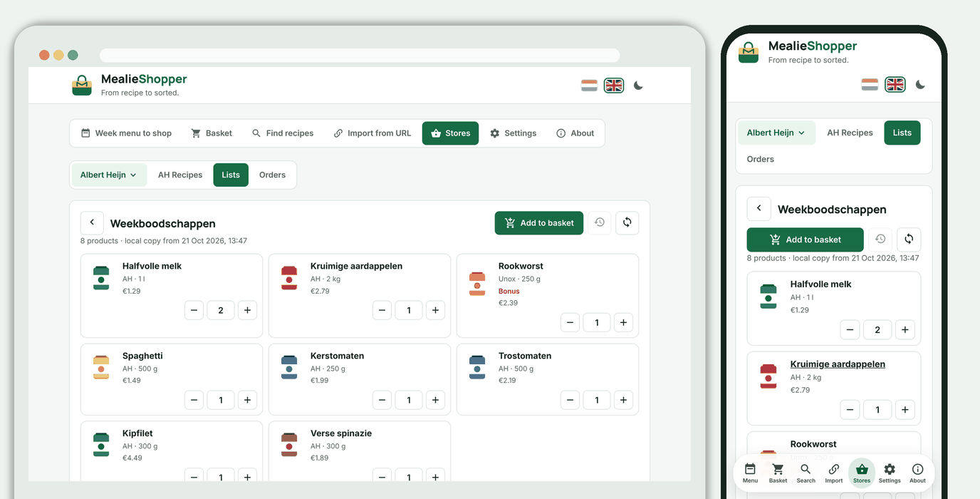This screenshot has height=499, width=980.
Task: Click Add to basket button on desktop
Action: click(x=539, y=223)
